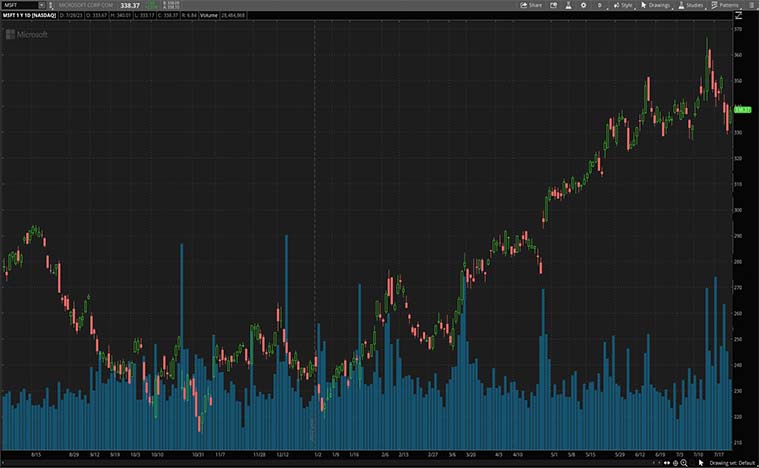
Task: Click the MICROSOFT CORP COM company name
Action: 86,5
